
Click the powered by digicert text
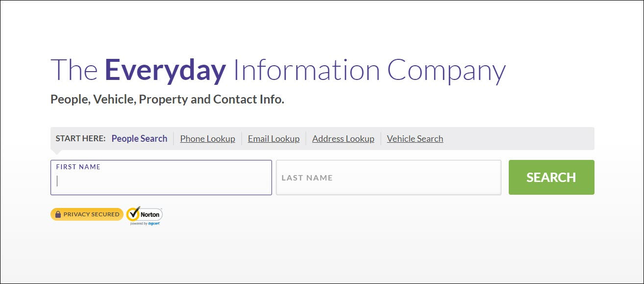tap(145, 223)
